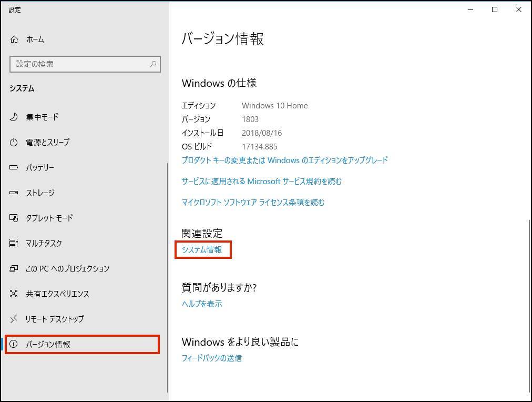Open この PC へのプロジェクション settings
This screenshot has width=532, height=402.
[67, 268]
